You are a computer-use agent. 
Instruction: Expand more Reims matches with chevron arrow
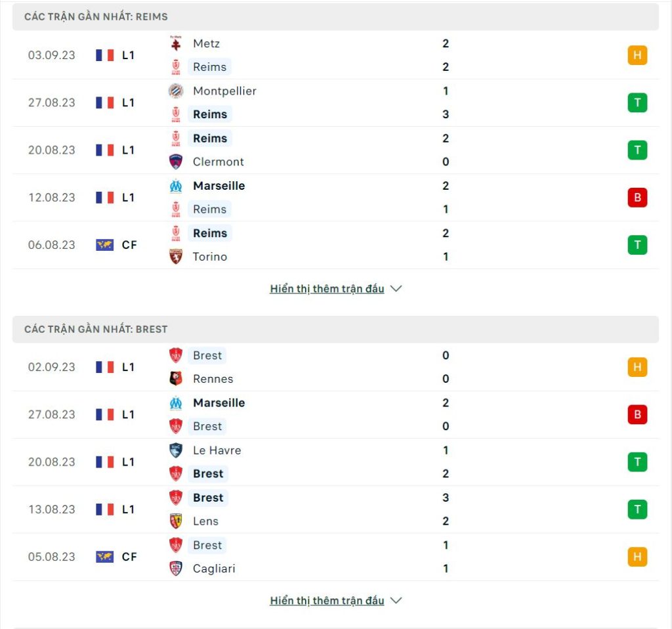(x=396, y=288)
